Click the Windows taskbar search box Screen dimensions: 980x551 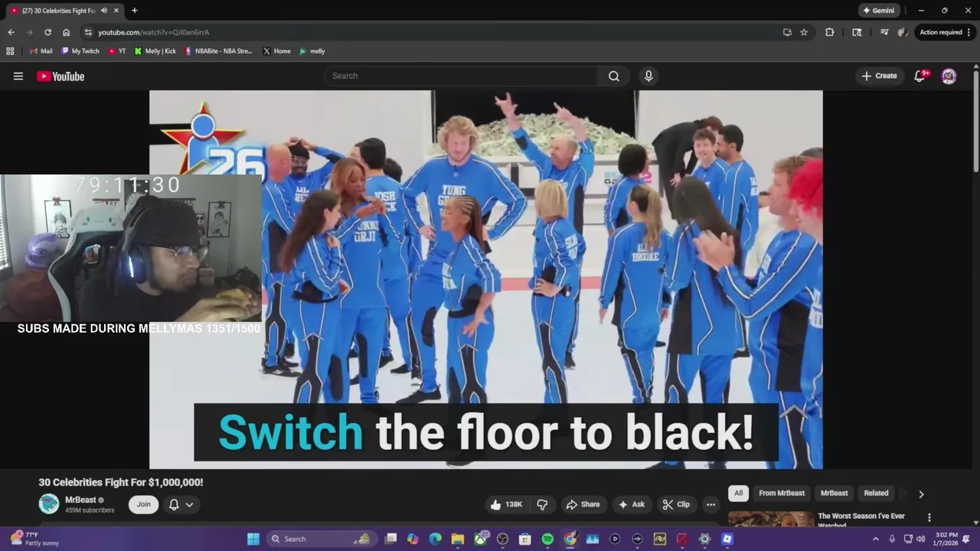tap(323, 539)
